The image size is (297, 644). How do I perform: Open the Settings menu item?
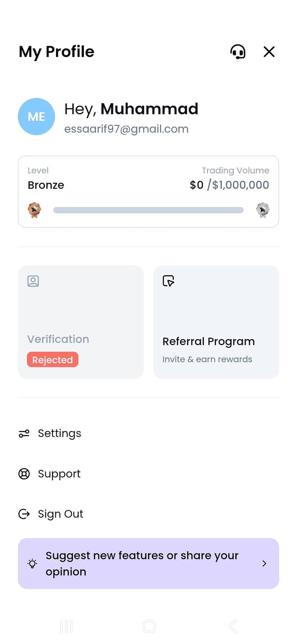tap(59, 433)
